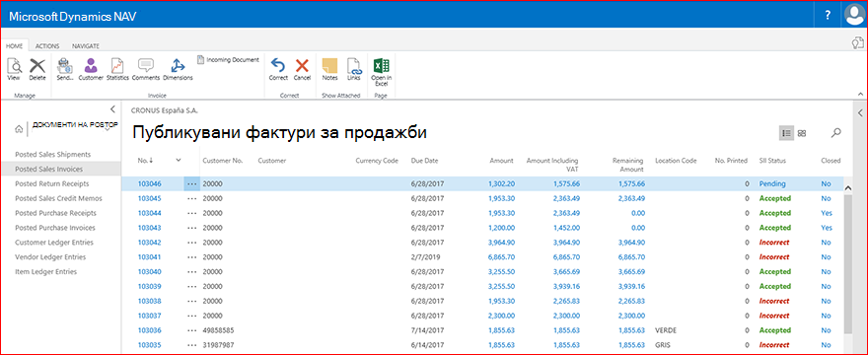The width and height of the screenshot is (868, 355).
Task: Show invoice Statistics
Action: (x=117, y=66)
